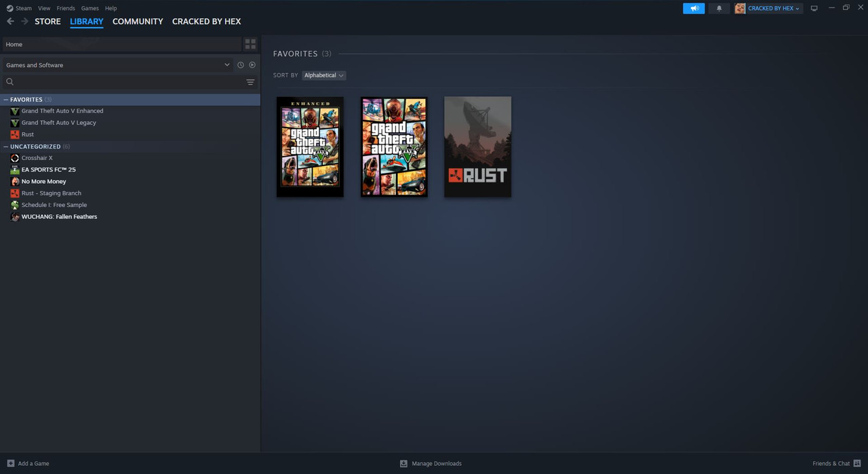The width and height of the screenshot is (868, 474).
Task: Click the WUCHANG: Fallen Feathers icon
Action: [x=15, y=217]
